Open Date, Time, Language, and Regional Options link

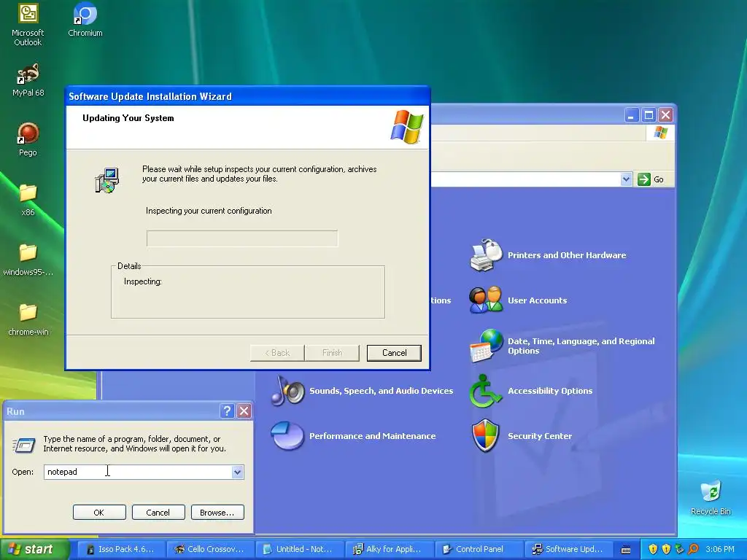(x=581, y=346)
